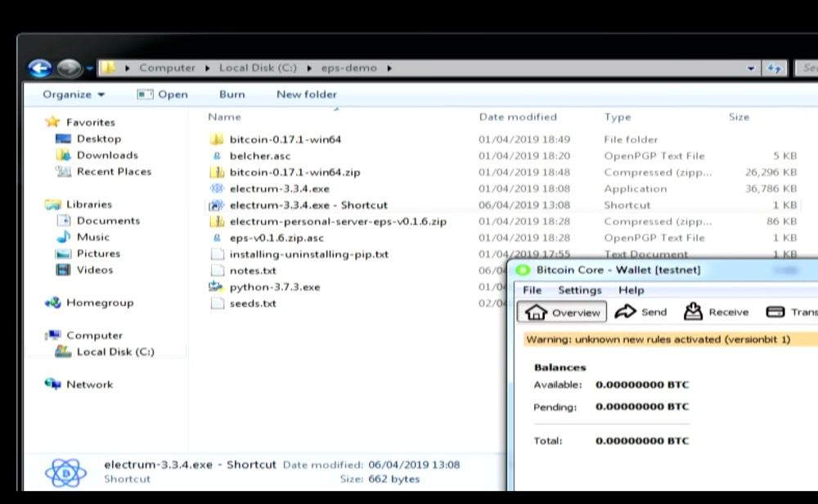The height and width of the screenshot is (504, 818).
Task: Select Network in navigation pane
Action: coord(90,385)
